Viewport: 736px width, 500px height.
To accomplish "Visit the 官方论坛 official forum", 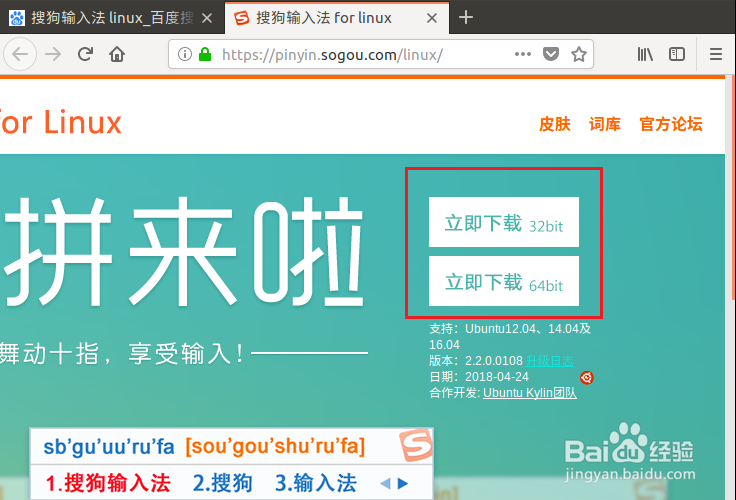I will point(671,124).
